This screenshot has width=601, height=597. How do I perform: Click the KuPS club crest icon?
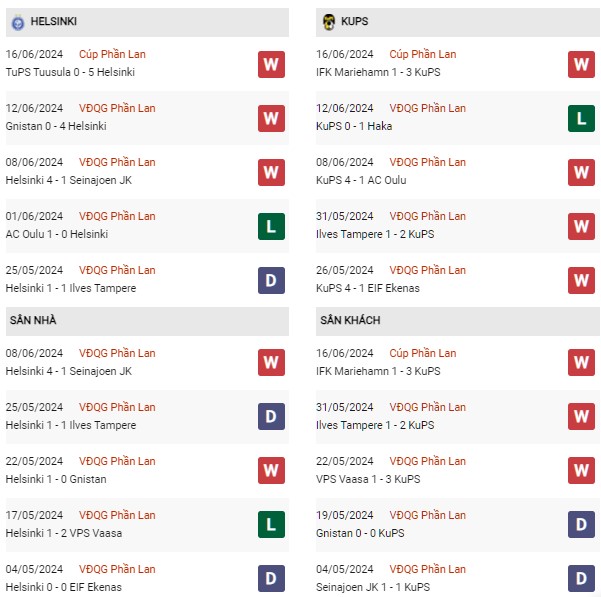[328, 22]
